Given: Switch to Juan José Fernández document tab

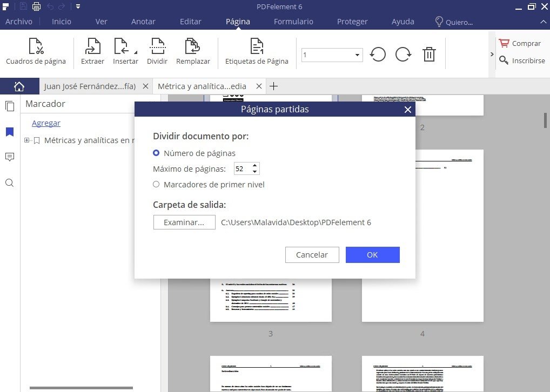Looking at the screenshot, I should 90,86.
